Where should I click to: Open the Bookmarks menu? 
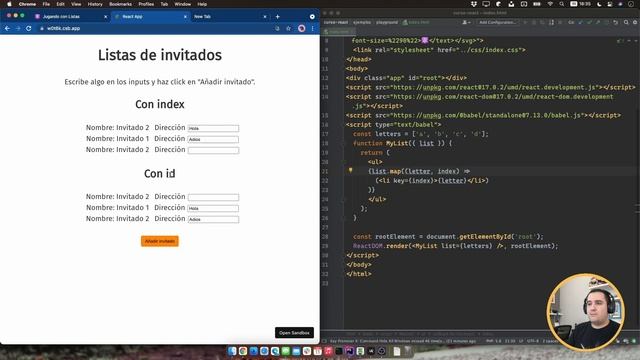120,4
